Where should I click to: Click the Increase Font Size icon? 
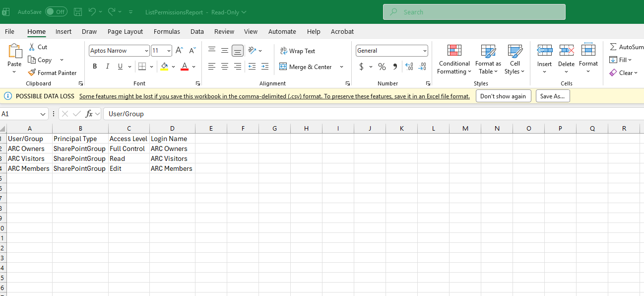coord(180,51)
